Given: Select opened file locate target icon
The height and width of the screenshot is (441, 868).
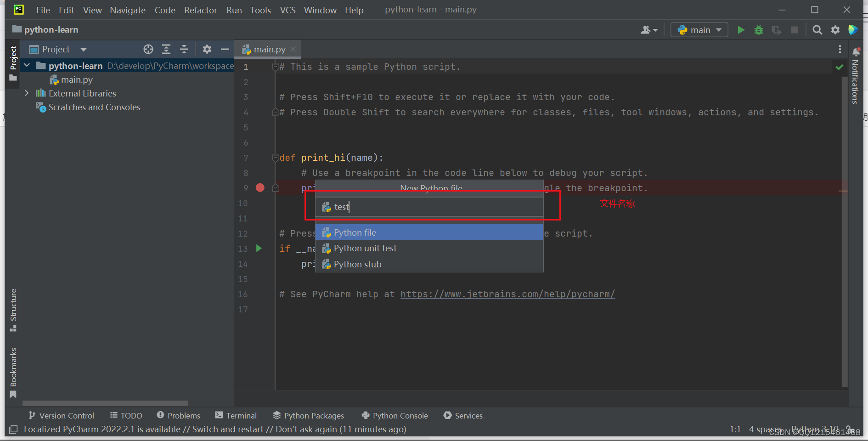Looking at the screenshot, I should pos(148,49).
